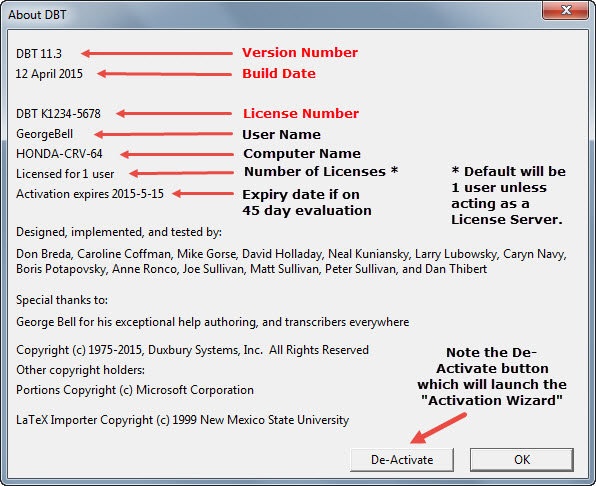This screenshot has width=596, height=486.
Task: Click the 'Licensed for 1 user' line
Action: (x=65, y=174)
